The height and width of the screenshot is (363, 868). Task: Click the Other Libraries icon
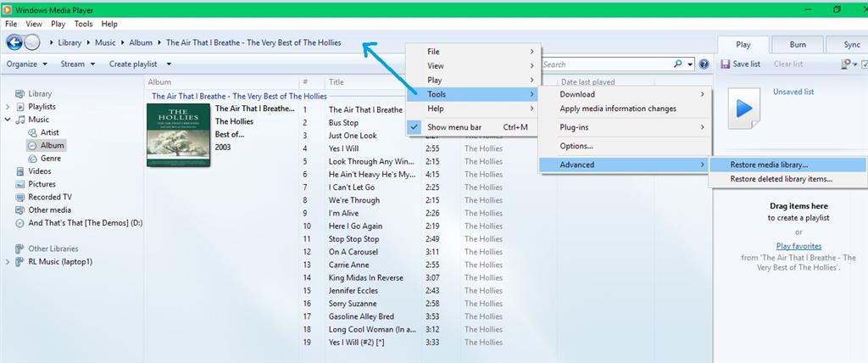20,249
